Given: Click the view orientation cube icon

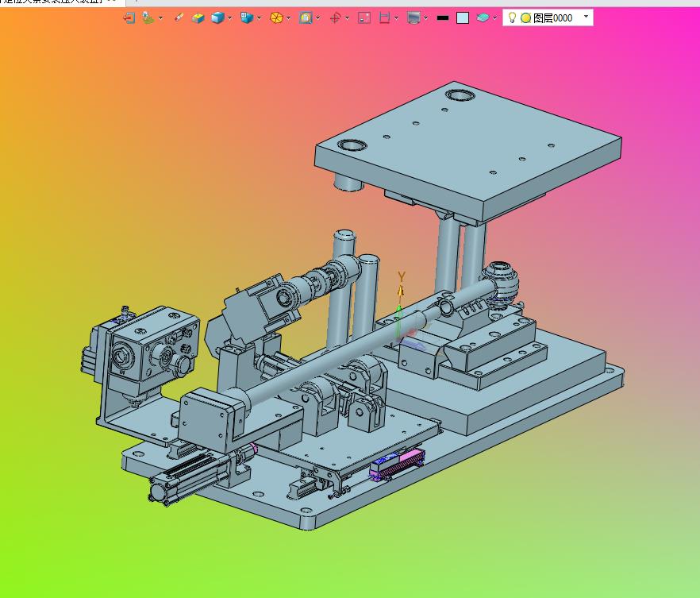Looking at the screenshot, I should 246,17.
